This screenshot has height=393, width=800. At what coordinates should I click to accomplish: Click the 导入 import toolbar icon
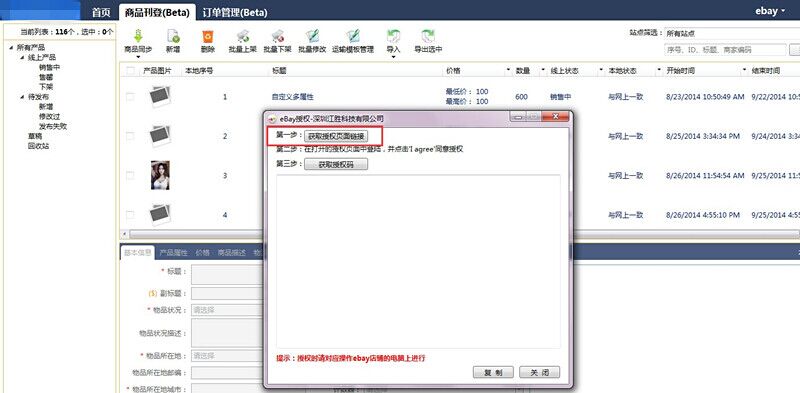click(x=393, y=37)
